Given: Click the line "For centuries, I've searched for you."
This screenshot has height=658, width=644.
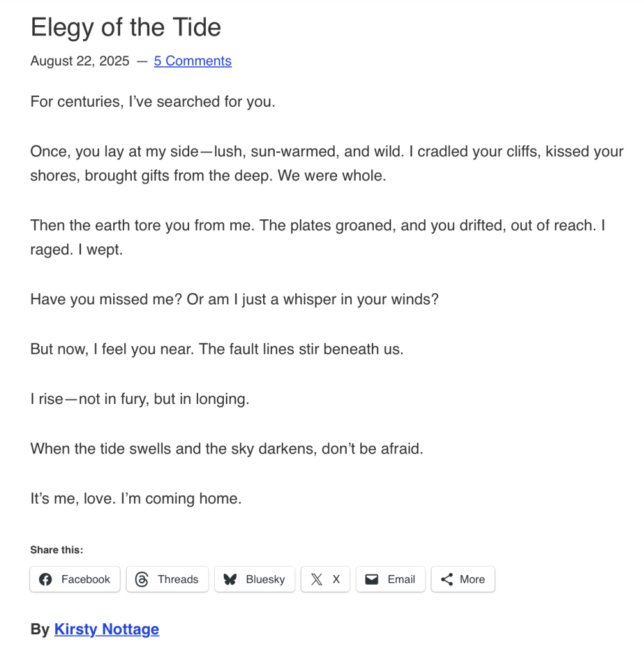Looking at the screenshot, I should click(x=152, y=102).
